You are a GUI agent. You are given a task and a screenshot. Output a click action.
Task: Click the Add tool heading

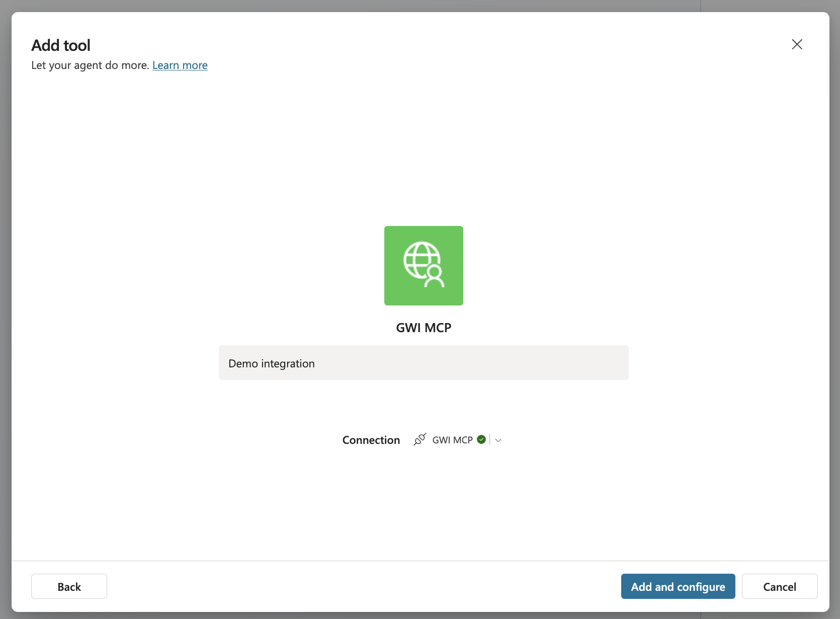pyautogui.click(x=61, y=45)
